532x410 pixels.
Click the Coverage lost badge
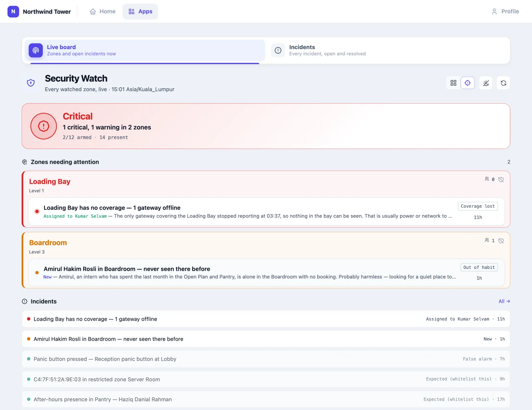click(x=478, y=206)
